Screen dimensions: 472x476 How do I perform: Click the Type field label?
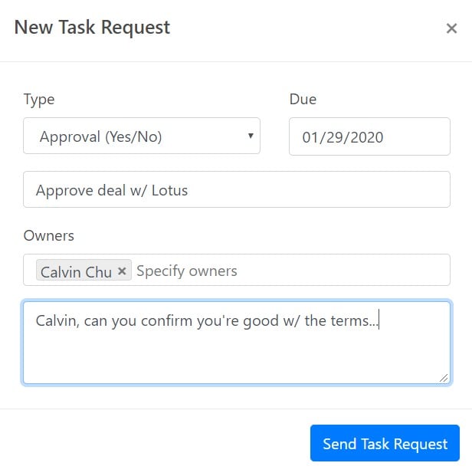[x=39, y=99]
